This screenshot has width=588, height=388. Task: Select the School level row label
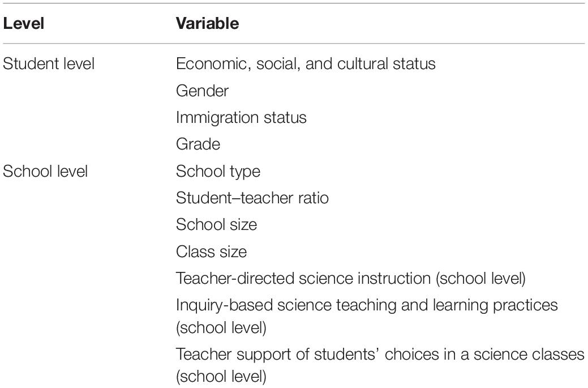pyautogui.click(x=45, y=171)
